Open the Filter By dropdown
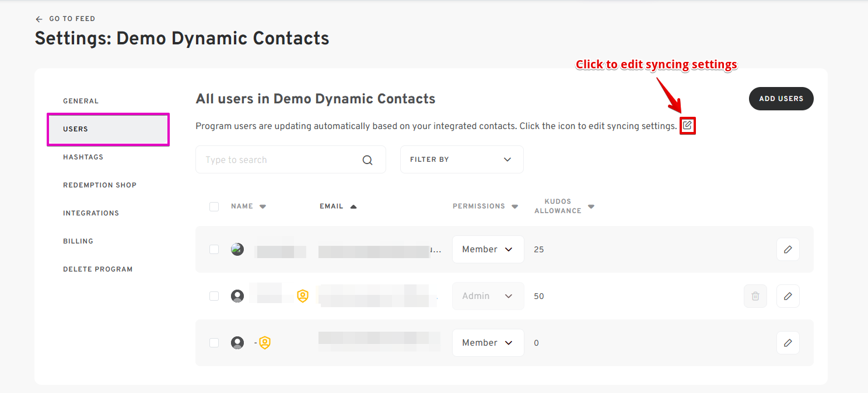 pos(461,159)
